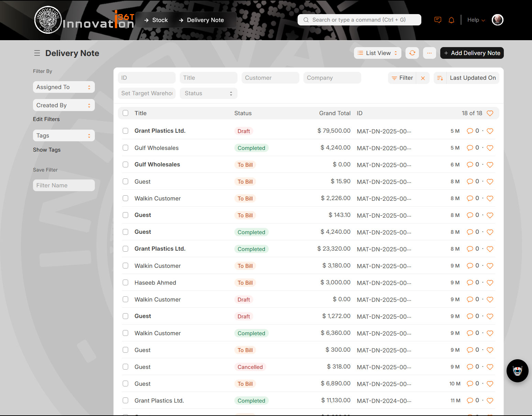Open the notifications bell
532x416 pixels.
coord(451,20)
